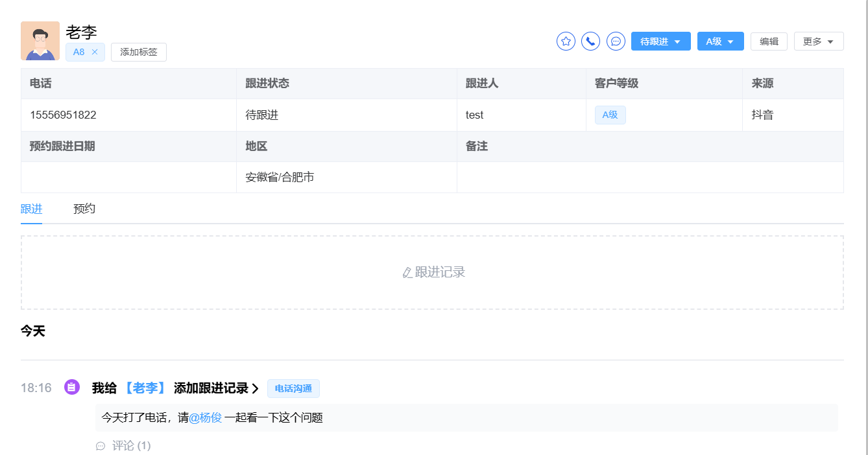This screenshot has height=455, width=868.
Task: Remove the A8 tag by clicking its ×
Action: (x=95, y=52)
